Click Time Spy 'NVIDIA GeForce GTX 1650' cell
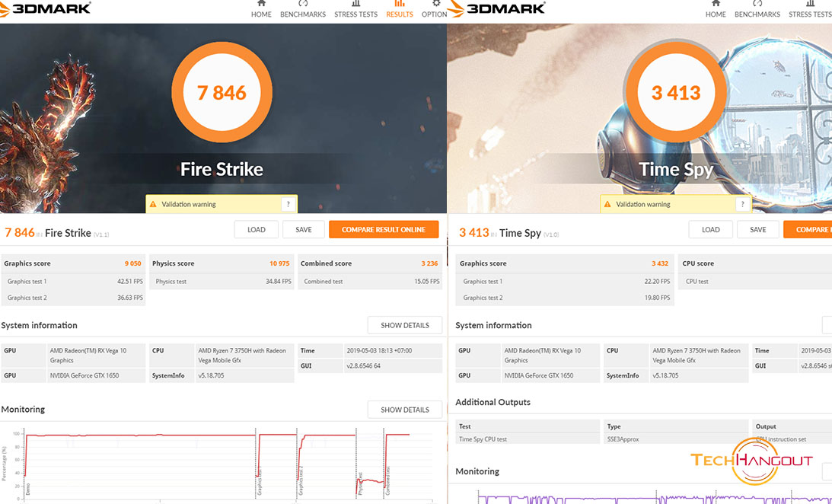 [550, 375]
